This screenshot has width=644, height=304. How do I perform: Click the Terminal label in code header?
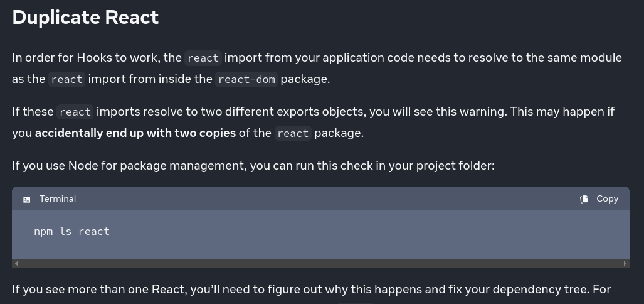58,198
